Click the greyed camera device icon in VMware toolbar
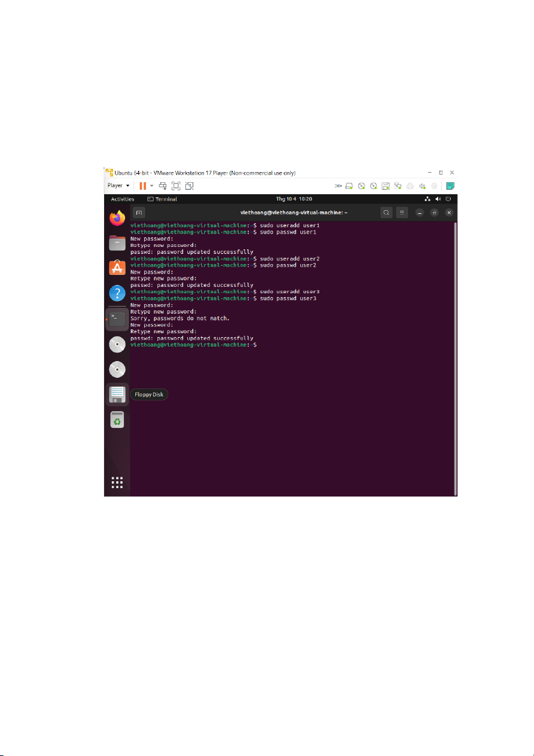The width and height of the screenshot is (534, 756). pos(434,185)
